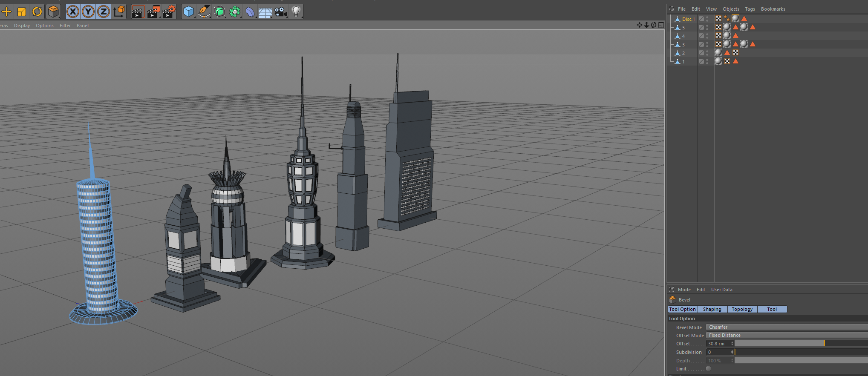Click the viewport move navigation icon
Screen dimensions: 868x376
[639, 25]
